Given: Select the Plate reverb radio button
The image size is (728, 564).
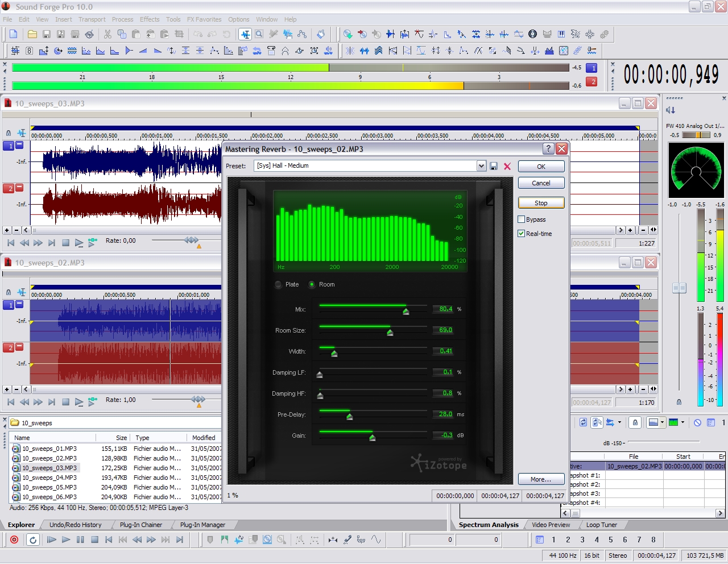Looking at the screenshot, I should pyautogui.click(x=278, y=284).
